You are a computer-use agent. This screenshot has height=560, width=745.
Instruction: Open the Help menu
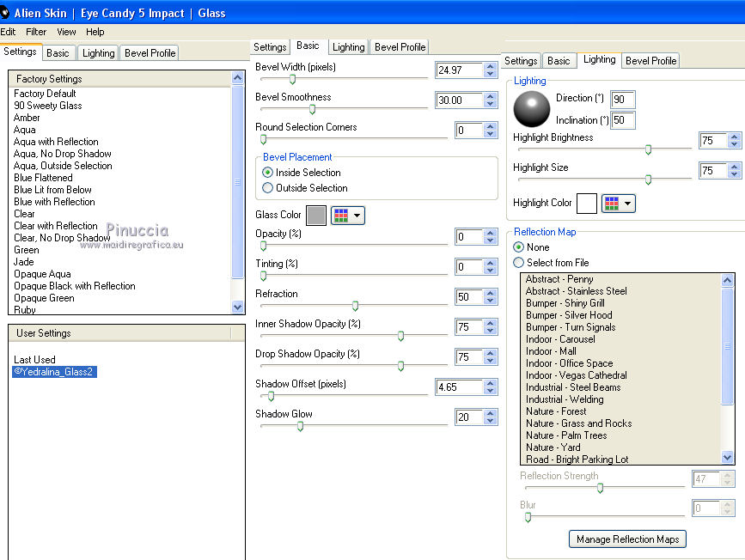(95, 32)
